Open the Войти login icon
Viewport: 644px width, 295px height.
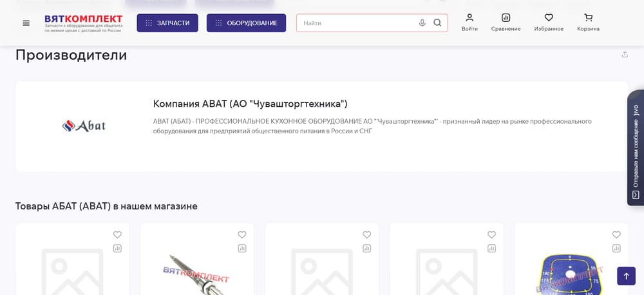pyautogui.click(x=469, y=22)
